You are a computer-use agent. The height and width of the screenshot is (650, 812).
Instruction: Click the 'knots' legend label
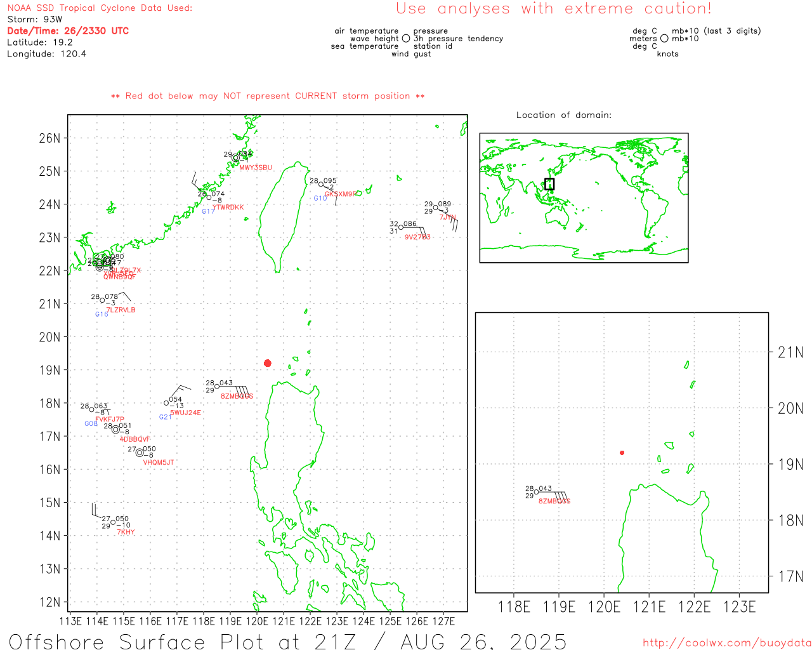[668, 54]
